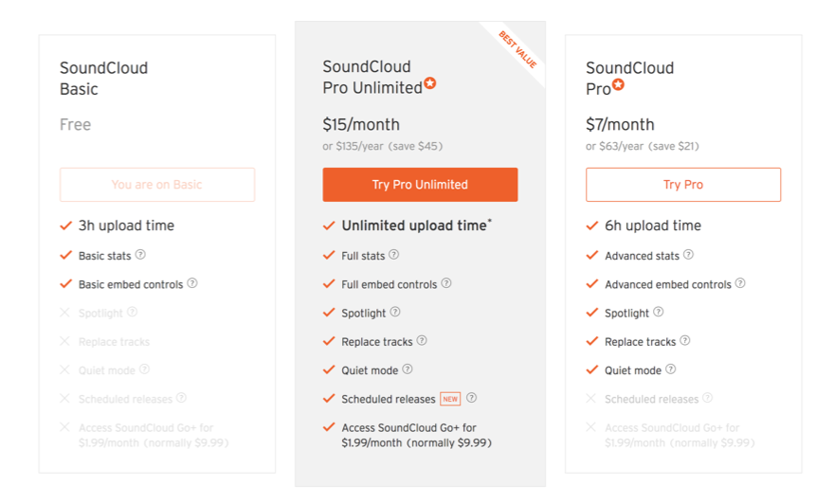This screenshot has width=834, height=504.
Task: Click the NEW badge beside Scheduled releases
Action: point(450,399)
